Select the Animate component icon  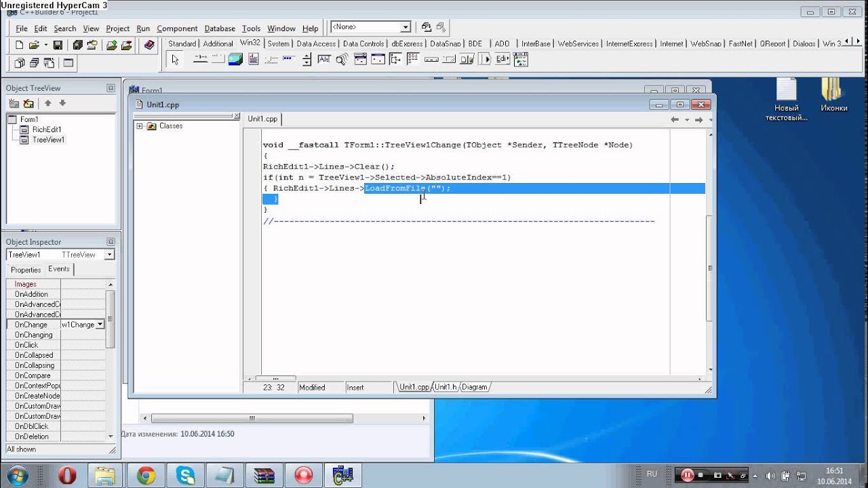point(342,60)
